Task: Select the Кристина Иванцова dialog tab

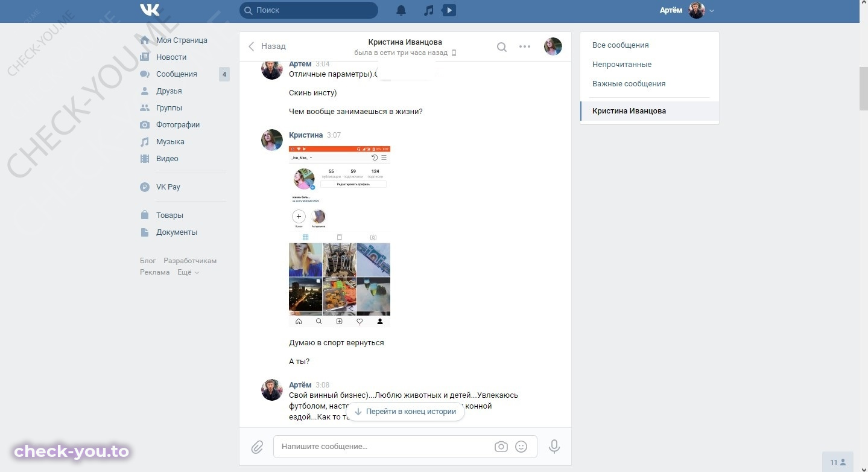Action: pos(650,111)
